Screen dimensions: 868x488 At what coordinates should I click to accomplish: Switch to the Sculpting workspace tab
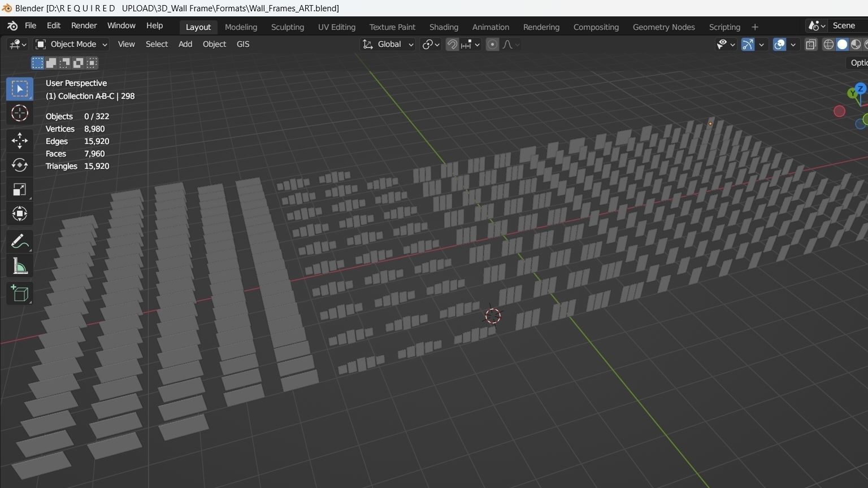[x=287, y=27]
